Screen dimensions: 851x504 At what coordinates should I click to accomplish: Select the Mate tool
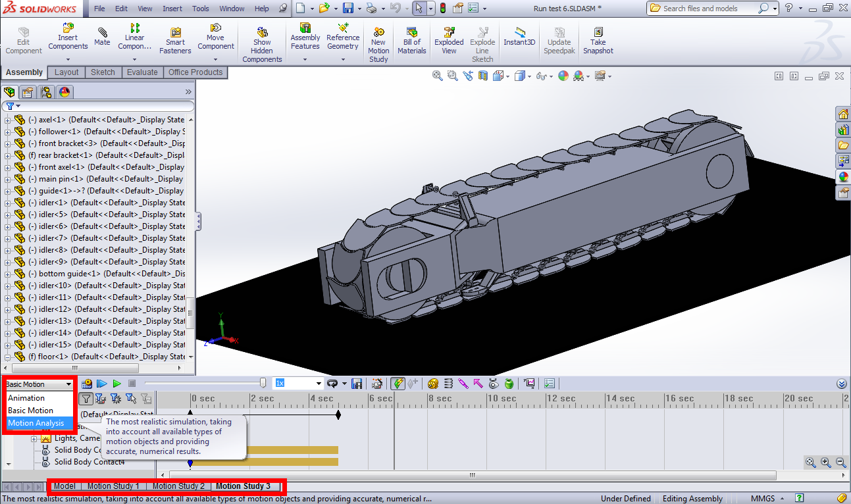(102, 37)
